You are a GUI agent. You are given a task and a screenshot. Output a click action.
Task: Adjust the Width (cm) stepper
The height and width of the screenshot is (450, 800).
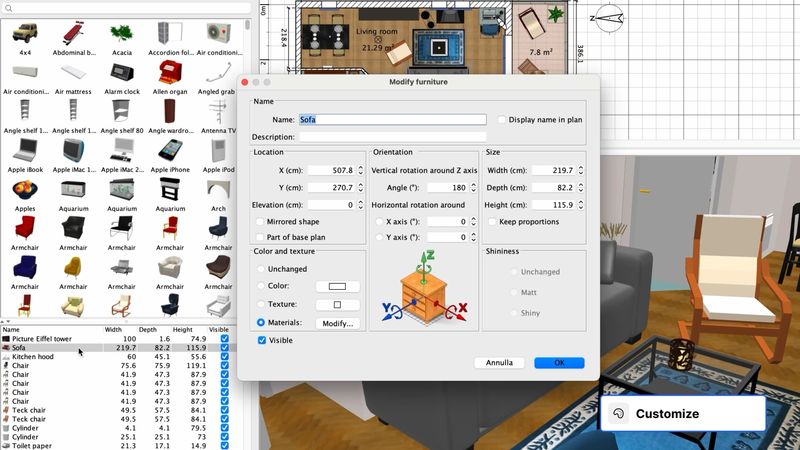[x=581, y=170]
